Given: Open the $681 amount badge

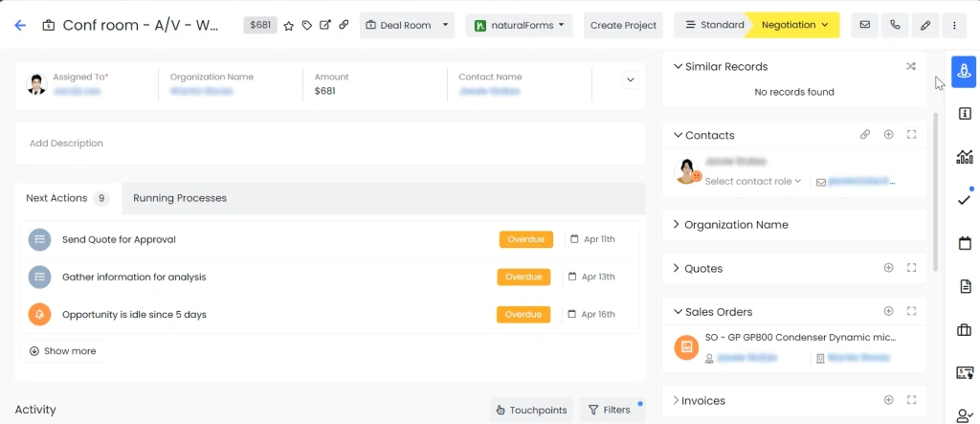Looking at the screenshot, I should (x=260, y=25).
